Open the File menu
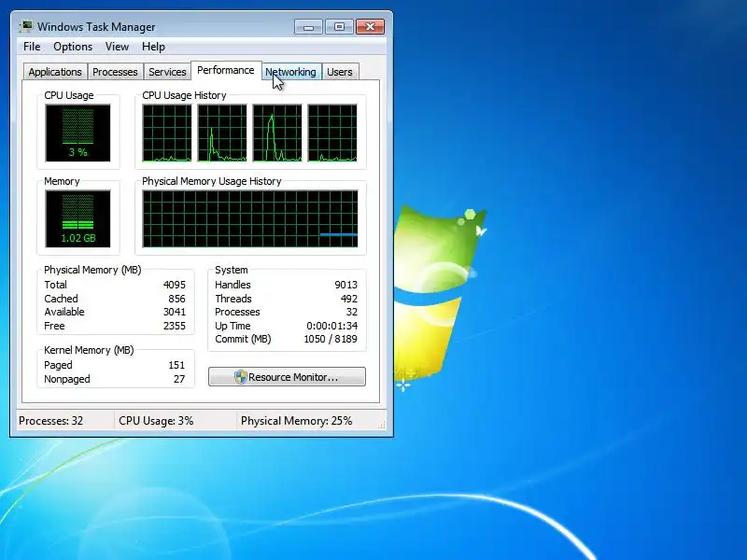The image size is (747, 560). tap(32, 47)
